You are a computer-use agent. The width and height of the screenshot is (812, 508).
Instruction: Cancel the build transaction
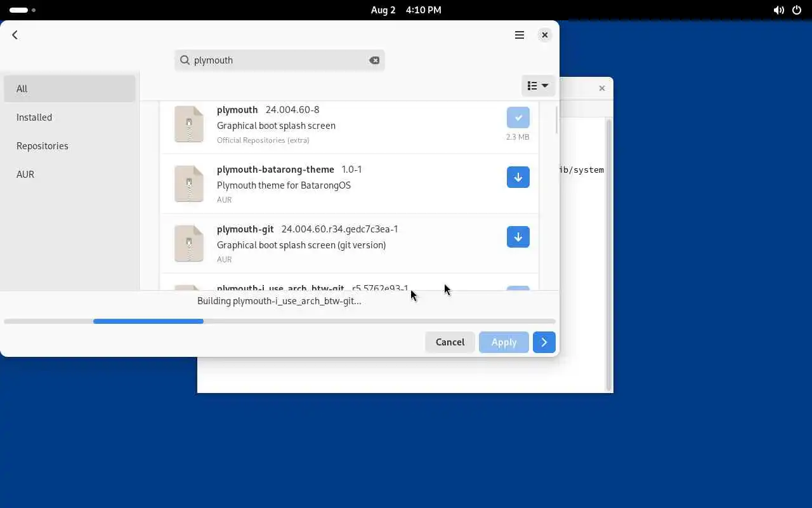tap(450, 342)
